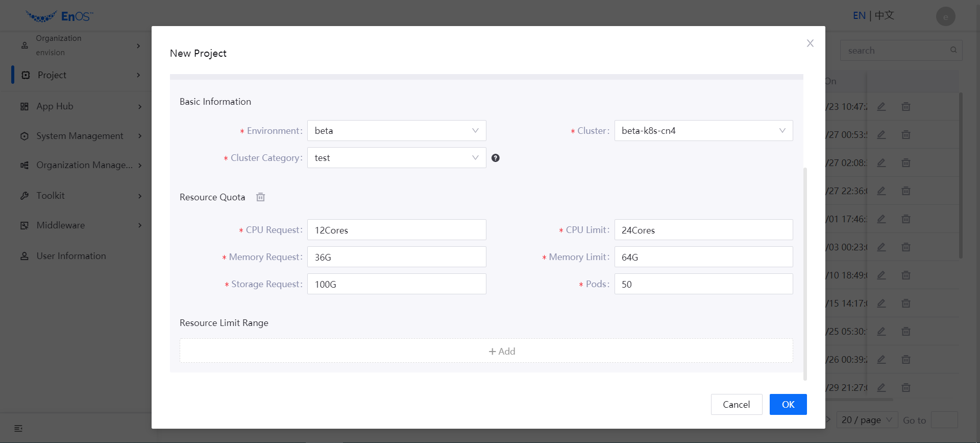980x443 pixels.
Task: Click the delete trash icon in first table row
Action: (906, 107)
